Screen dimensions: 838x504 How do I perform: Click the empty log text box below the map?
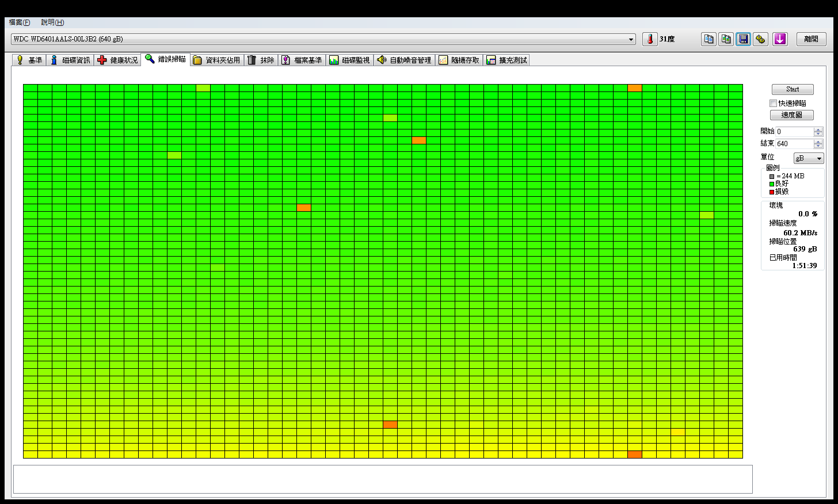(x=383, y=479)
